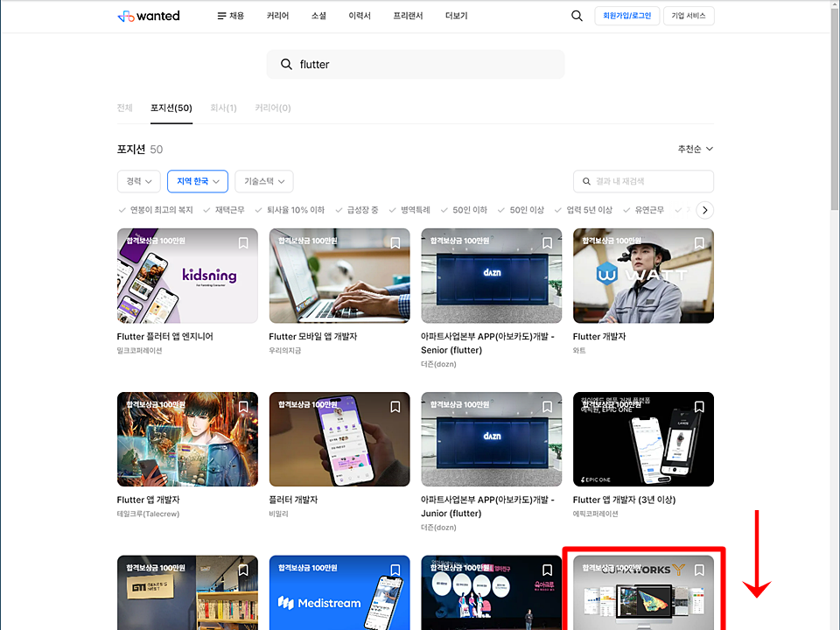Open 플러터 개발자 job title by 비밀리

coord(293,500)
